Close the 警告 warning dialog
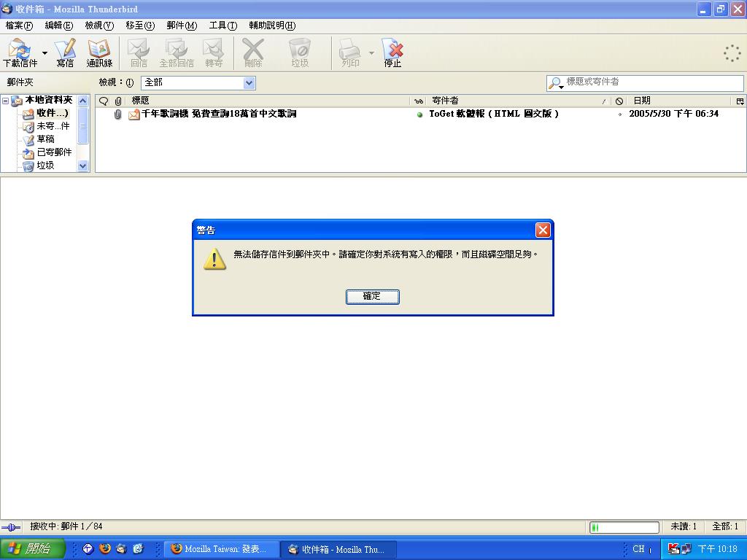Viewport: 747px width, 560px height. coord(543,230)
